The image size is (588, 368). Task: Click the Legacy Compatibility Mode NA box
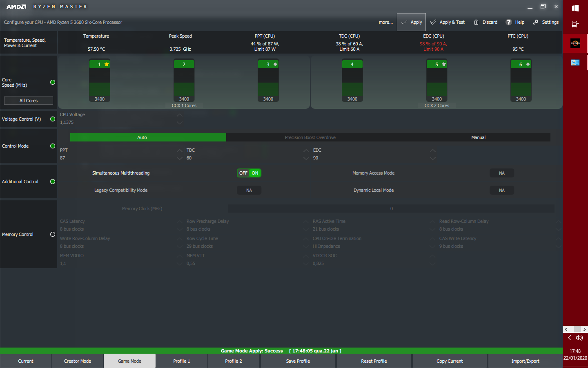(249, 191)
